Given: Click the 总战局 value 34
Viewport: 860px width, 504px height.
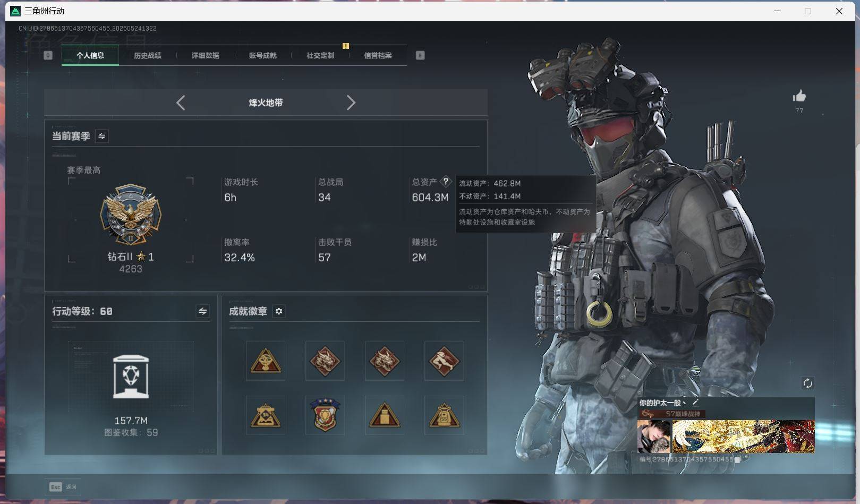Looking at the screenshot, I should [x=324, y=198].
